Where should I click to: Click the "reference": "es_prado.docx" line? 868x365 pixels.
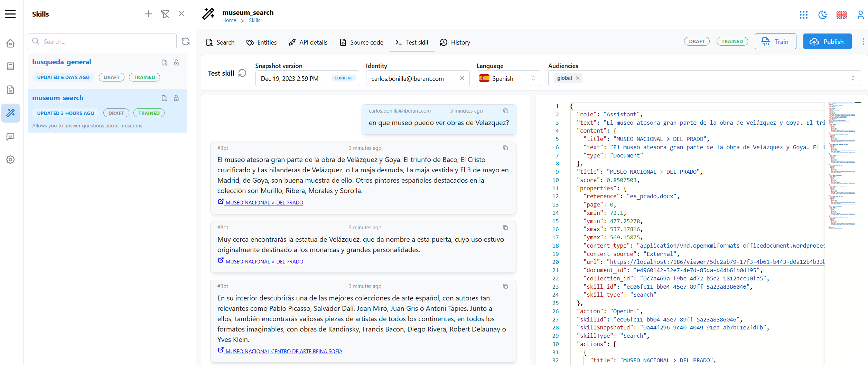coord(631,196)
